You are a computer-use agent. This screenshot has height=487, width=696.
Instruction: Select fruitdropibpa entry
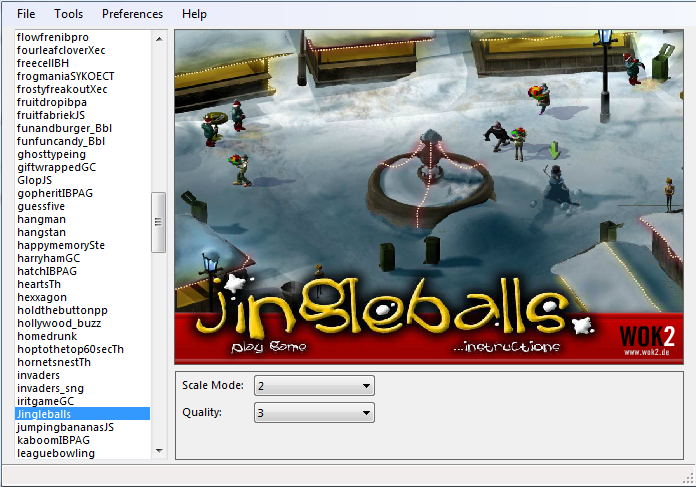click(x=82, y=102)
